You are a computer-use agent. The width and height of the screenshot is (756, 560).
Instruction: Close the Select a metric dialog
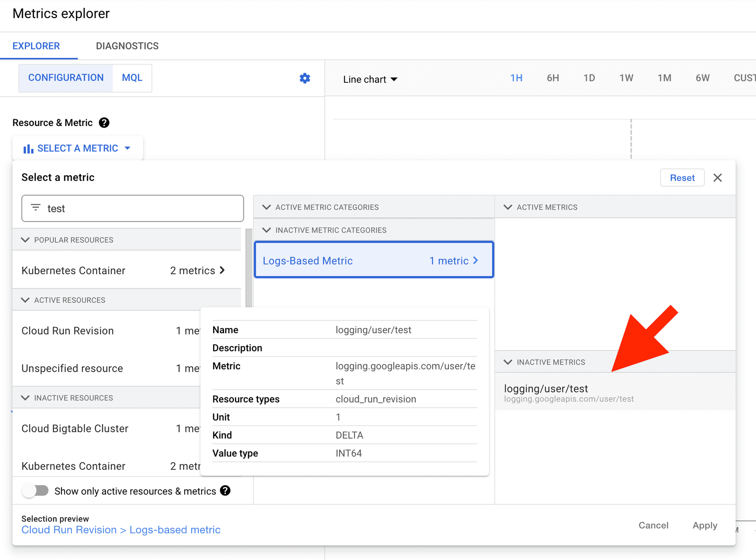(717, 178)
